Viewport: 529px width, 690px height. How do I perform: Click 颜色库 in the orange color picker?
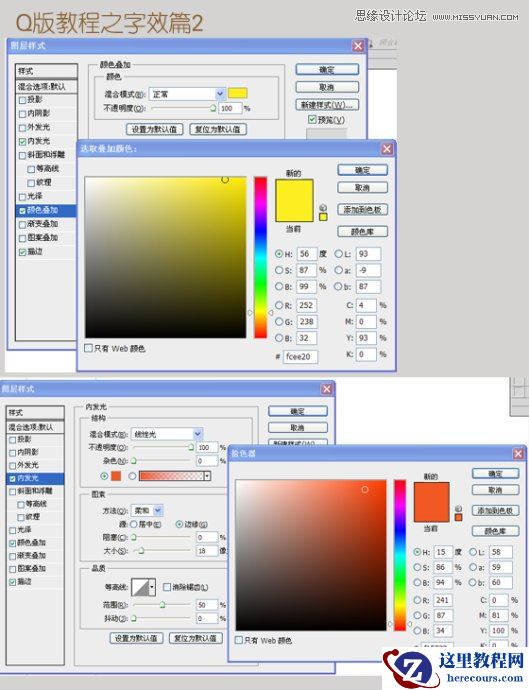click(x=495, y=531)
